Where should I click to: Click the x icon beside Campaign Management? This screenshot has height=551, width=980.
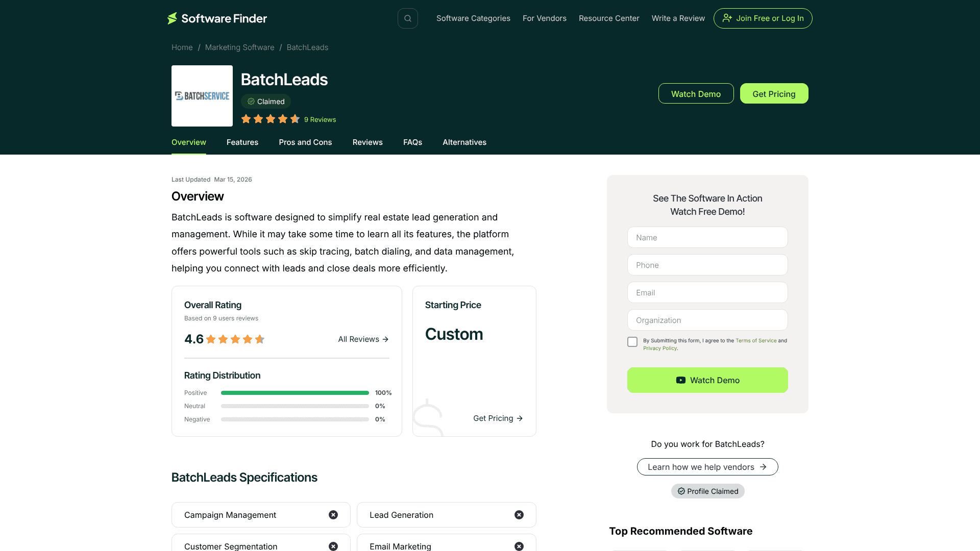click(333, 515)
